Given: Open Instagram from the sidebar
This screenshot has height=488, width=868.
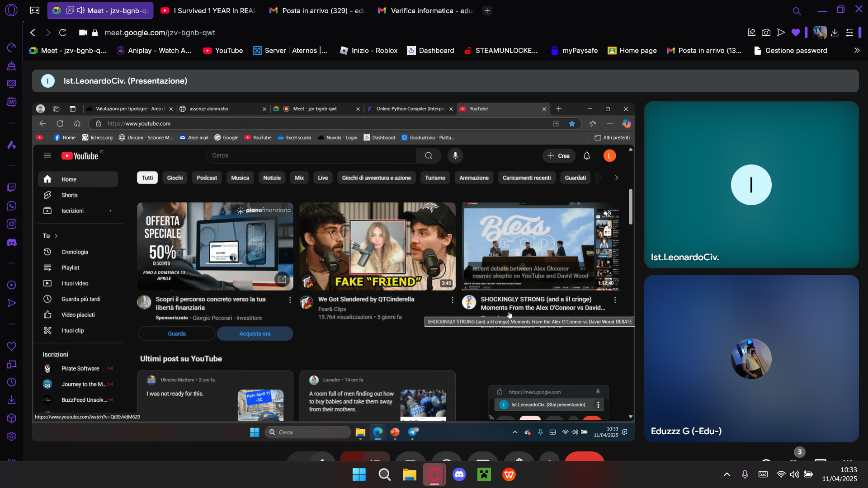Looking at the screenshot, I should (x=12, y=224).
